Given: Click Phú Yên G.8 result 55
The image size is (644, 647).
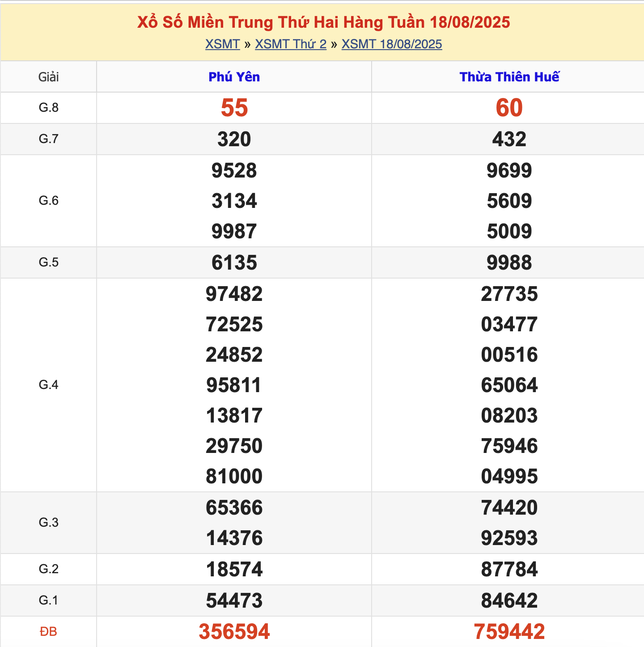Looking at the screenshot, I should pos(234,108).
